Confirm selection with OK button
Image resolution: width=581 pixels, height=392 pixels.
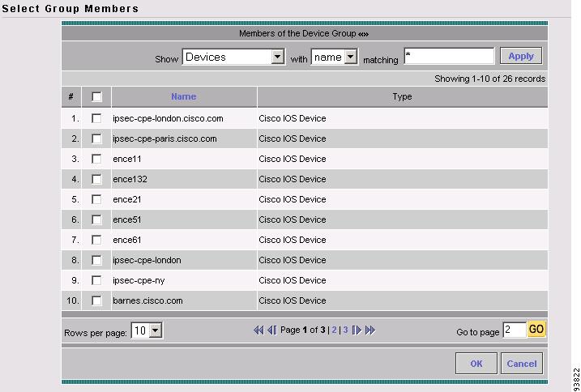pyautogui.click(x=476, y=364)
